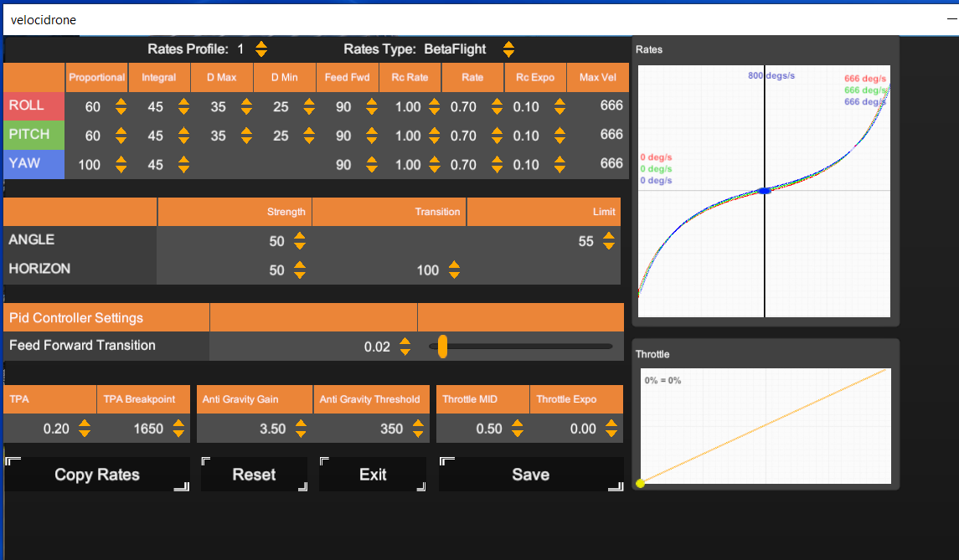Raise PITCH Proportional with its up arrow
This screenshot has height=560, width=959.
tap(121, 131)
